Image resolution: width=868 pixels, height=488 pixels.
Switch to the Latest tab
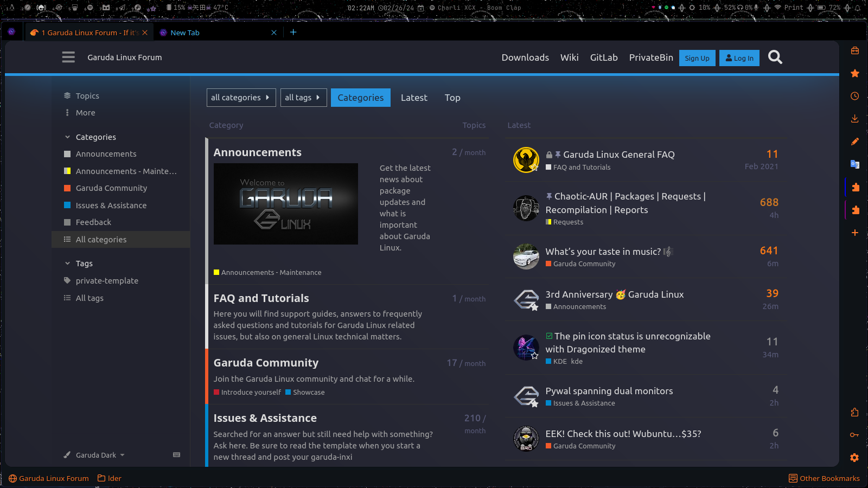click(x=414, y=98)
